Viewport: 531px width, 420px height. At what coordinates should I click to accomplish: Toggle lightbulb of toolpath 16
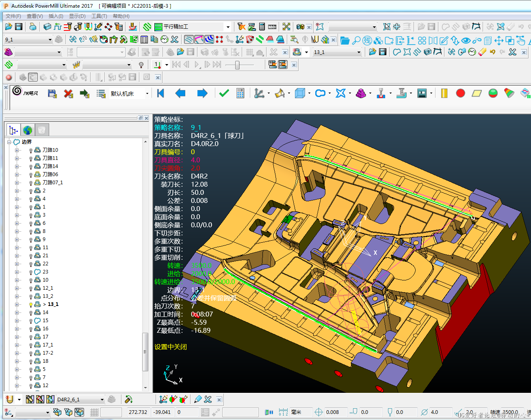point(30,329)
